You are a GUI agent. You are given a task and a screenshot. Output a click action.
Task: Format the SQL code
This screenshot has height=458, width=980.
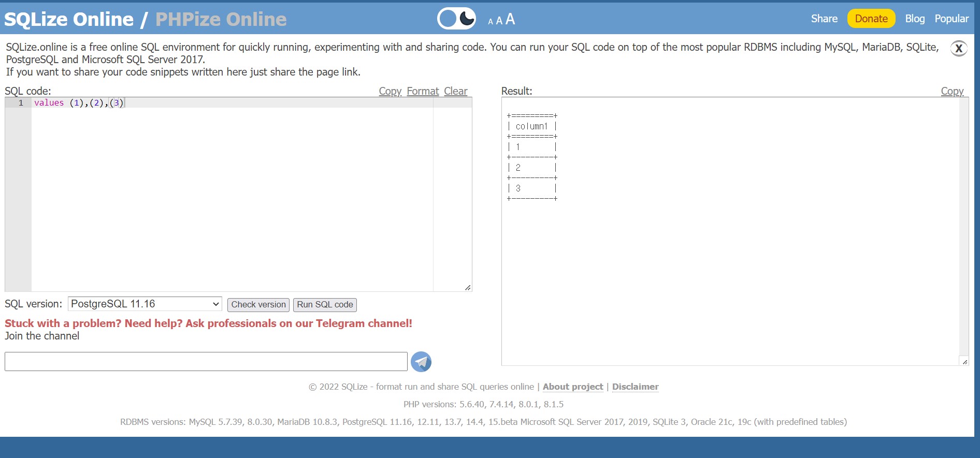pyautogui.click(x=423, y=91)
